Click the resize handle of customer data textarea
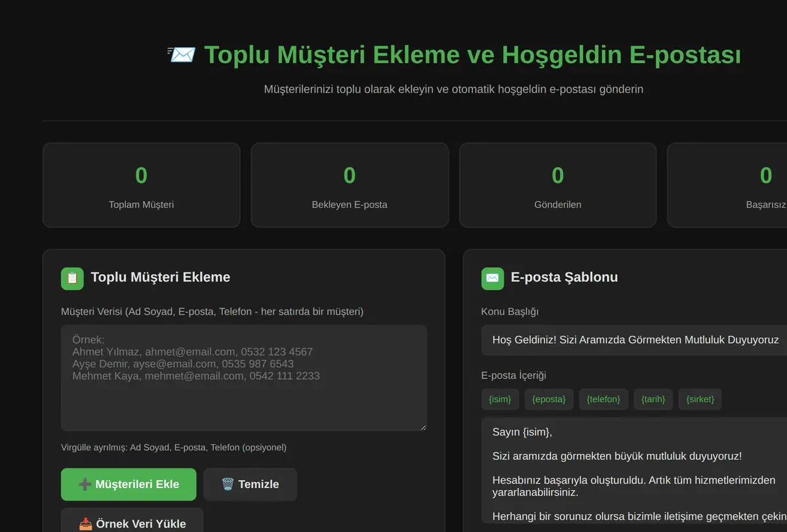The image size is (787, 532). 423,427
